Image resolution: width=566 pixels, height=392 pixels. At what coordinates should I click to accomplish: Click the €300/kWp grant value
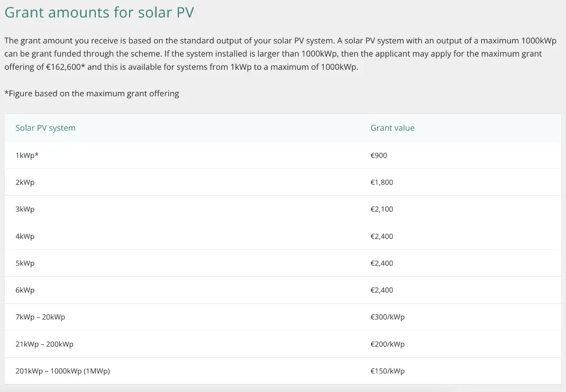tap(387, 317)
